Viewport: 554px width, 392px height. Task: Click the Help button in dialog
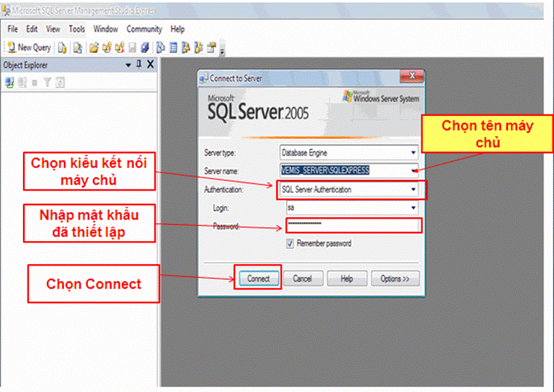pos(346,278)
